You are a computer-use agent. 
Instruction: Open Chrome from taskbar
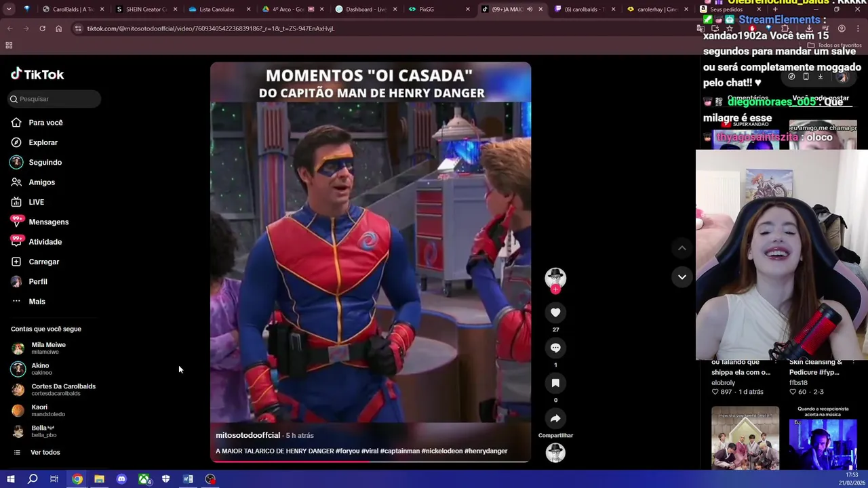click(x=77, y=479)
